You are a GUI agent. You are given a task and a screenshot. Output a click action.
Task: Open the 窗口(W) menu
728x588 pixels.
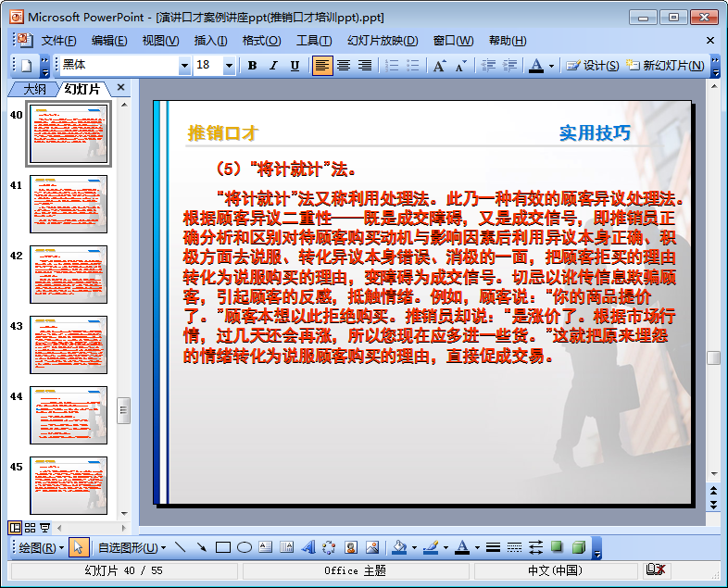pyautogui.click(x=453, y=41)
